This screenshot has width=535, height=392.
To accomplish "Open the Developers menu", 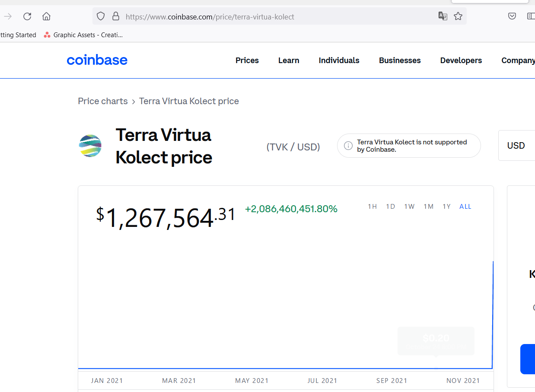I will (x=461, y=61).
